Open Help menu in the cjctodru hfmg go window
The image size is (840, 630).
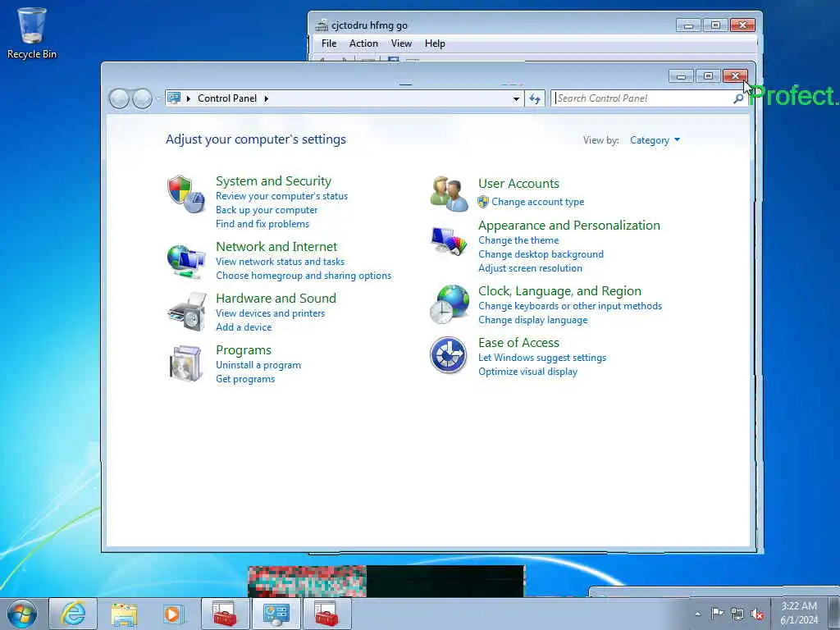[435, 43]
